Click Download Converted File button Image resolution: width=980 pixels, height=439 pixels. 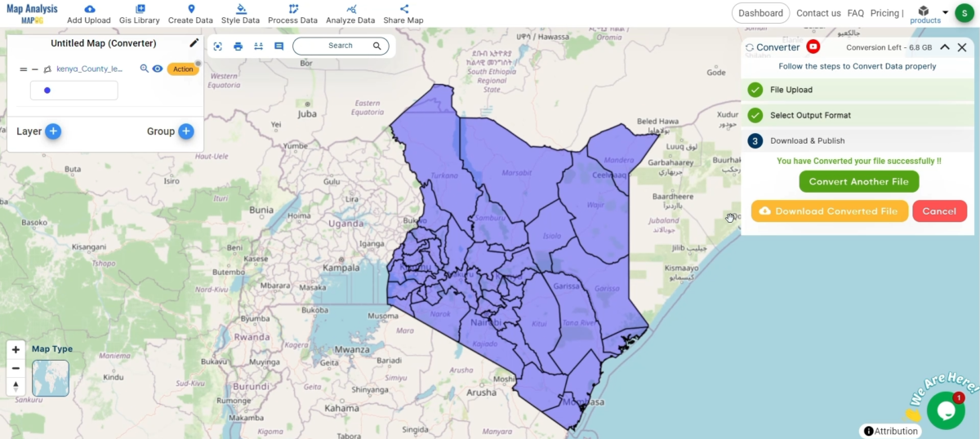829,211
